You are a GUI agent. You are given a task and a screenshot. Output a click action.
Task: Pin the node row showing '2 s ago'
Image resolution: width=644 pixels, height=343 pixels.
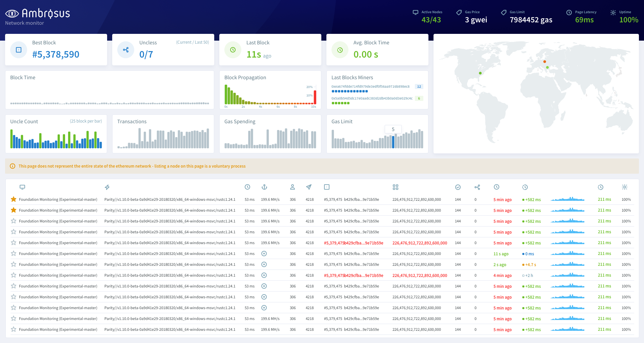[14, 264]
